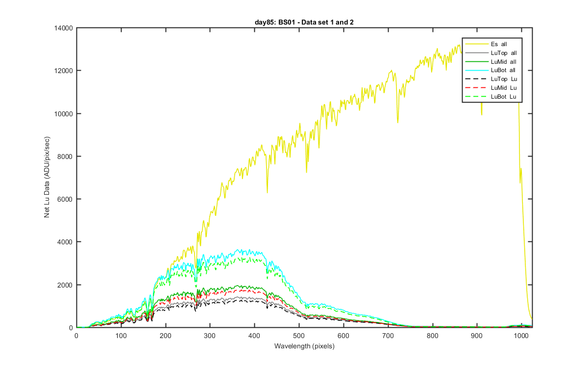Click the x-axis tick label 200
This screenshot has width=588, height=368.
(165, 336)
